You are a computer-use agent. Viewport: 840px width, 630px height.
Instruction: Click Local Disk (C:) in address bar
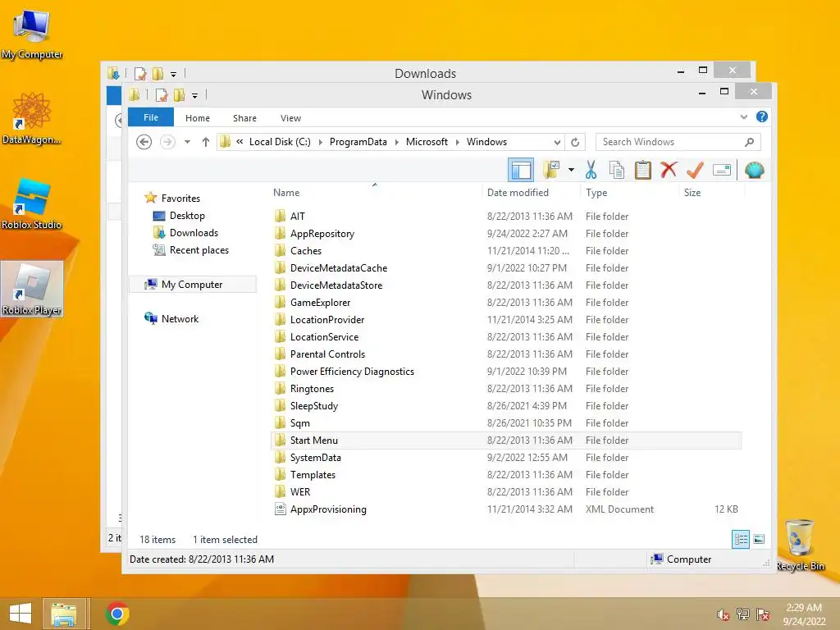(280, 142)
